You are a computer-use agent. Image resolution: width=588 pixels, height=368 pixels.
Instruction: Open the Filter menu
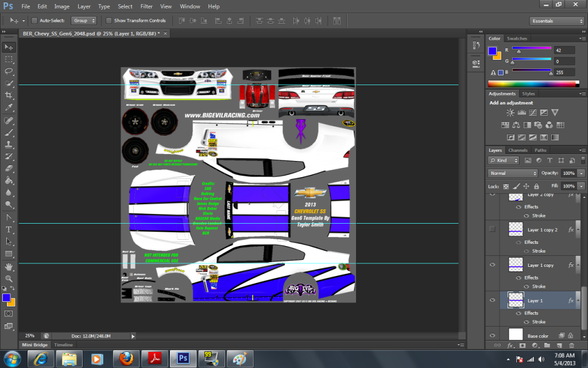(146, 6)
